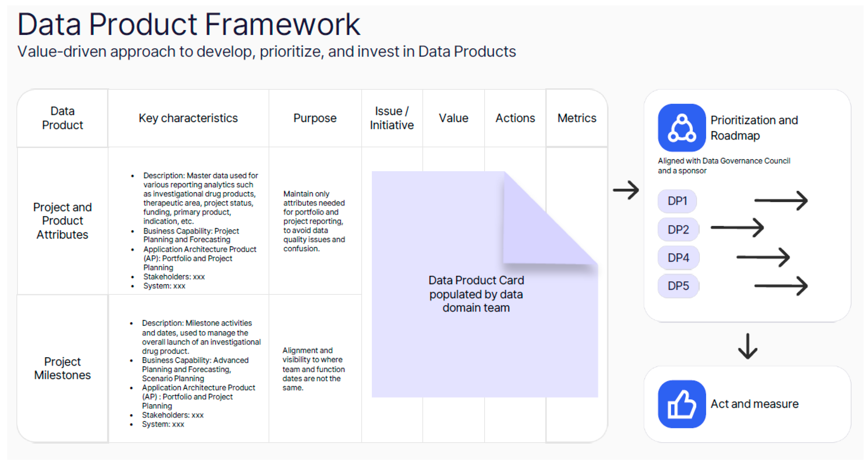Click the arrow in the DP5 row
Image resolution: width=868 pixels, height=466 pixels.
click(781, 286)
